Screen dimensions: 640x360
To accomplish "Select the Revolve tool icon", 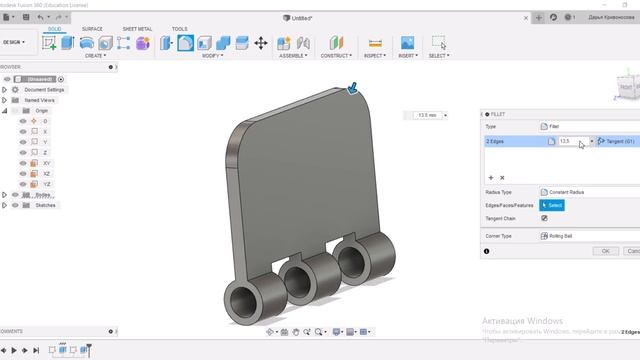I will (x=87, y=43).
